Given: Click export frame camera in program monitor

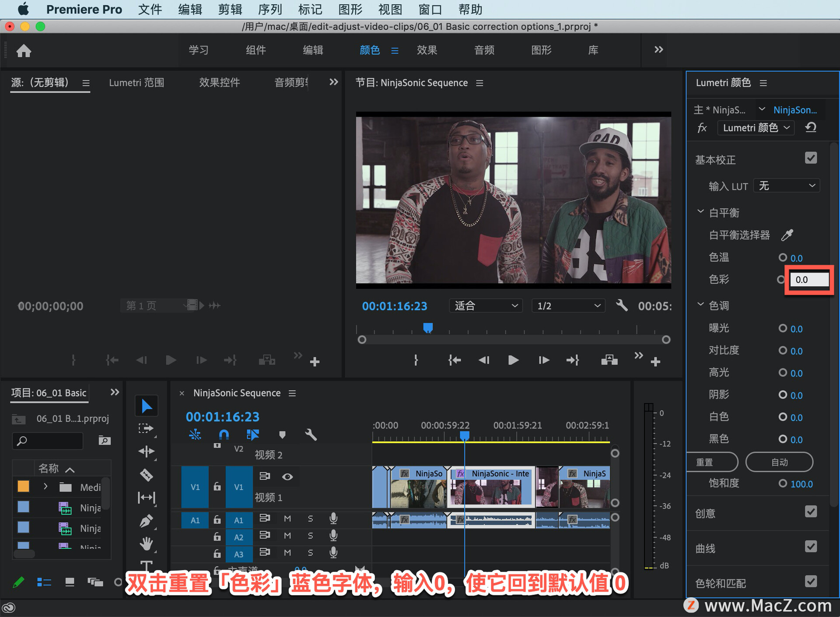Looking at the screenshot, I should pyautogui.click(x=609, y=360).
